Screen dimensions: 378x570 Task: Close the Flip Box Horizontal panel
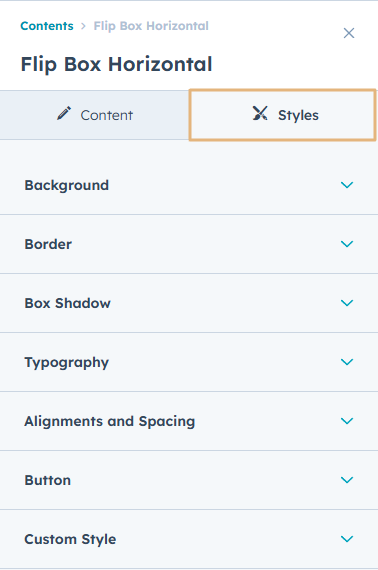click(x=349, y=33)
